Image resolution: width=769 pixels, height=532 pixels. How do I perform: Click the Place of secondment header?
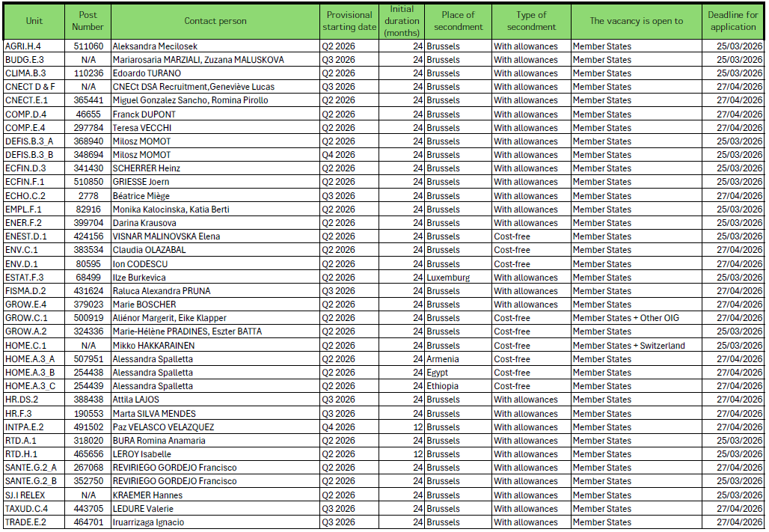(x=458, y=21)
